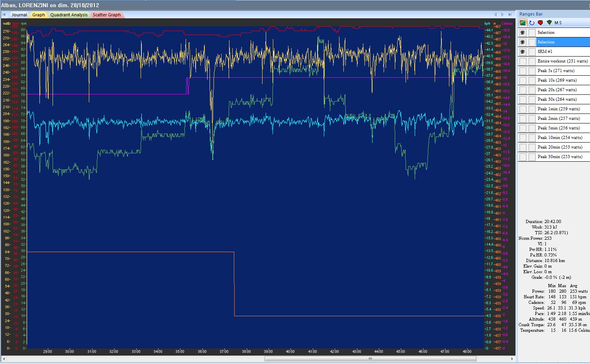Click the Ranges Bar panel title
The width and height of the screenshot is (590, 364).
pyautogui.click(x=531, y=14)
